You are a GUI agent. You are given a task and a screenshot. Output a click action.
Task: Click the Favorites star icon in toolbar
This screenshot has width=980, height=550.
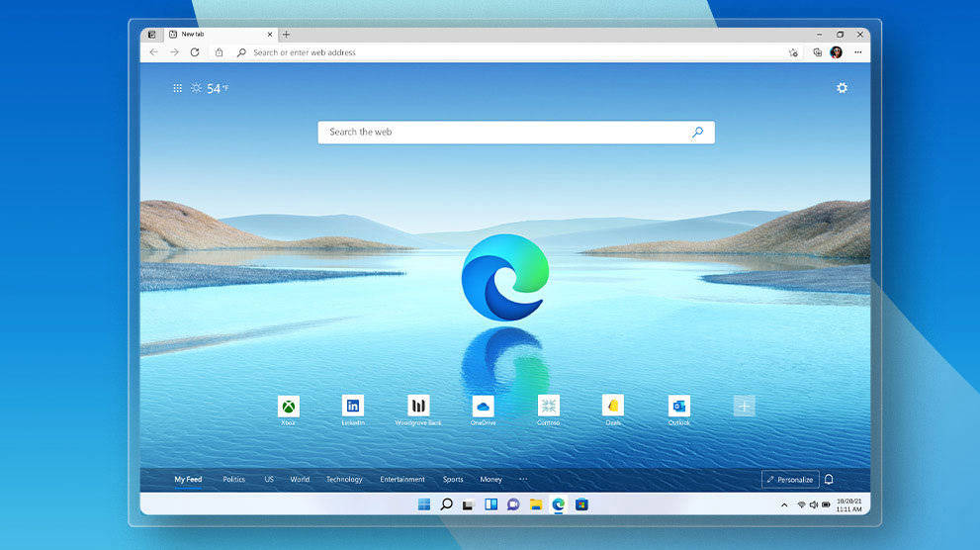pos(794,52)
